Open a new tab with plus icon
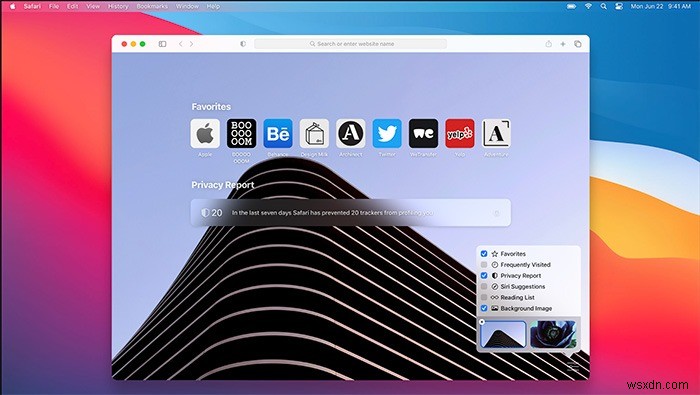Image resolution: width=700 pixels, height=395 pixels. (563, 44)
